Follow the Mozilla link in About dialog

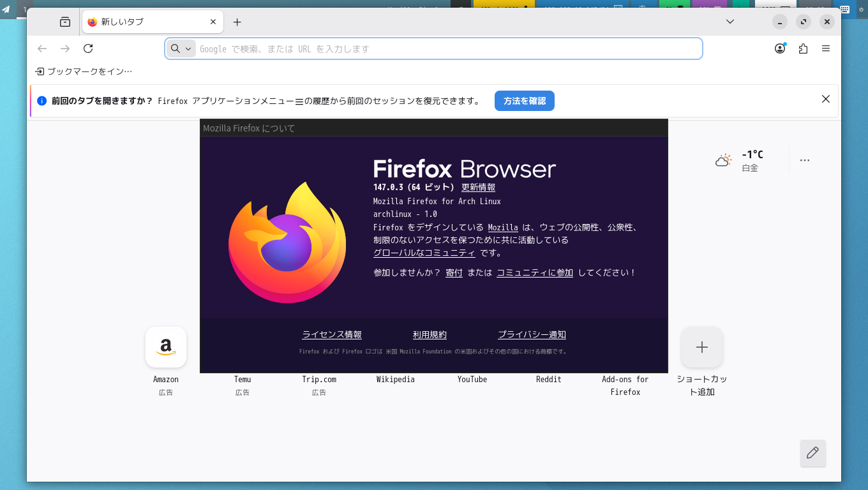(503, 227)
